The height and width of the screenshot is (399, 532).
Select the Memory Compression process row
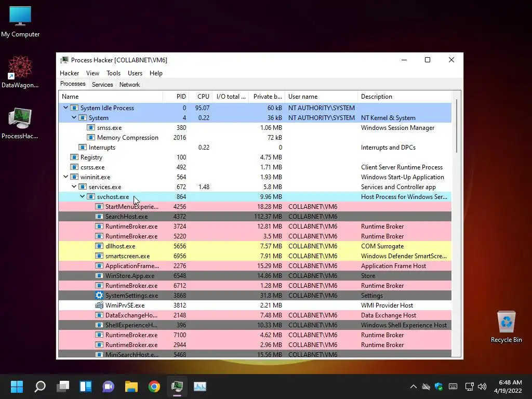pos(255,137)
